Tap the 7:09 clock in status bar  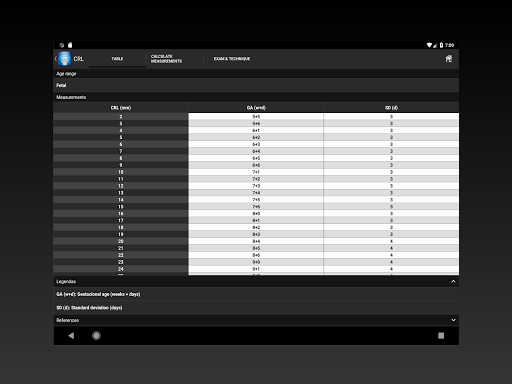coord(449,45)
